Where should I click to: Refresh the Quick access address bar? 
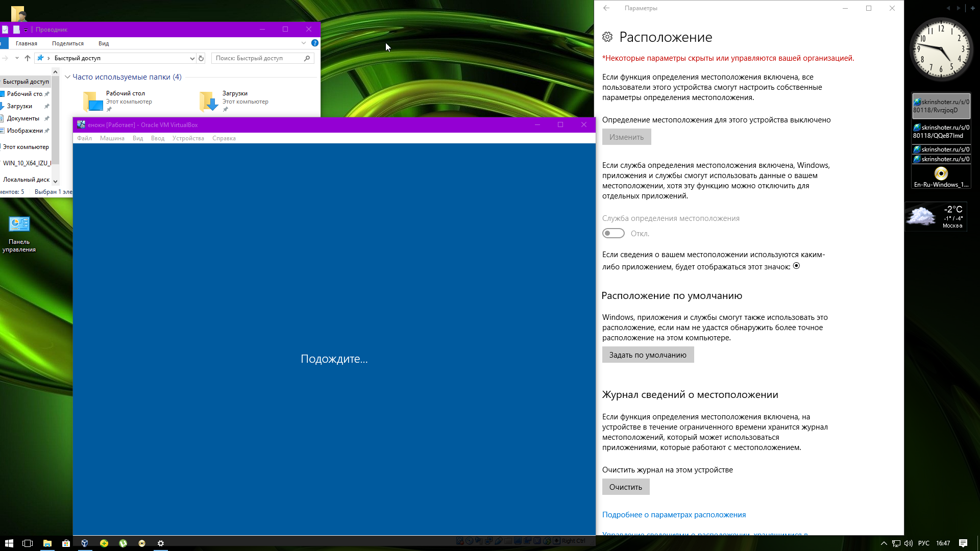(x=201, y=58)
